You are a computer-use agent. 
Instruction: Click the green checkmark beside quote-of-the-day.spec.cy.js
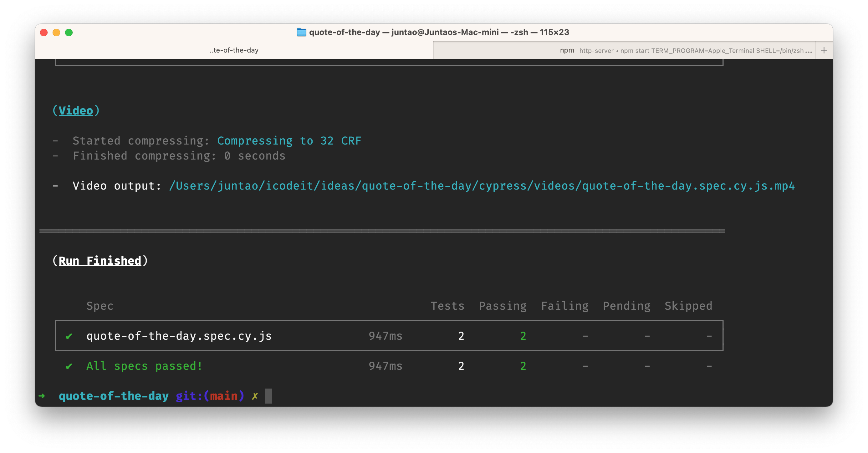69,336
